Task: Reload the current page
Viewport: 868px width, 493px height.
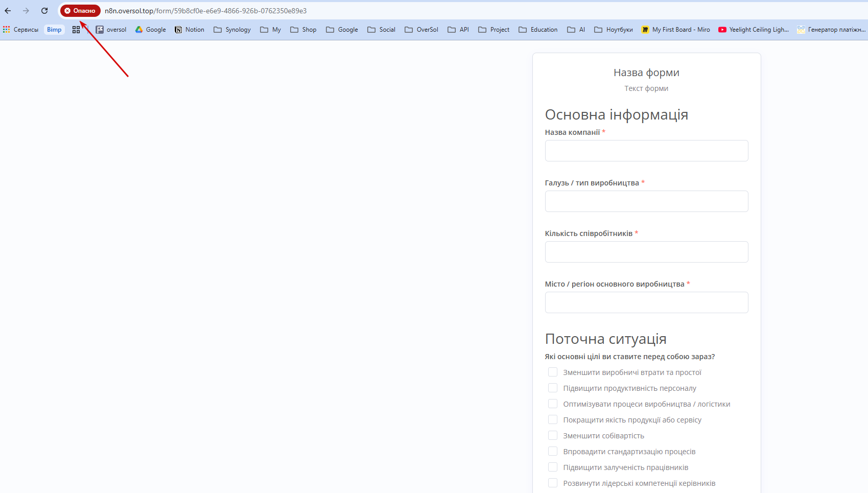Action: click(44, 11)
